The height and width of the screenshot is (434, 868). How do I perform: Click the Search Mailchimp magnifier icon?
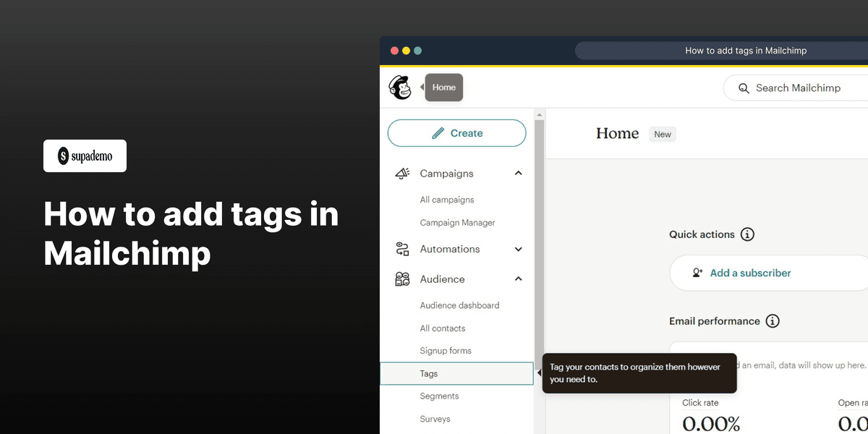[x=744, y=88]
